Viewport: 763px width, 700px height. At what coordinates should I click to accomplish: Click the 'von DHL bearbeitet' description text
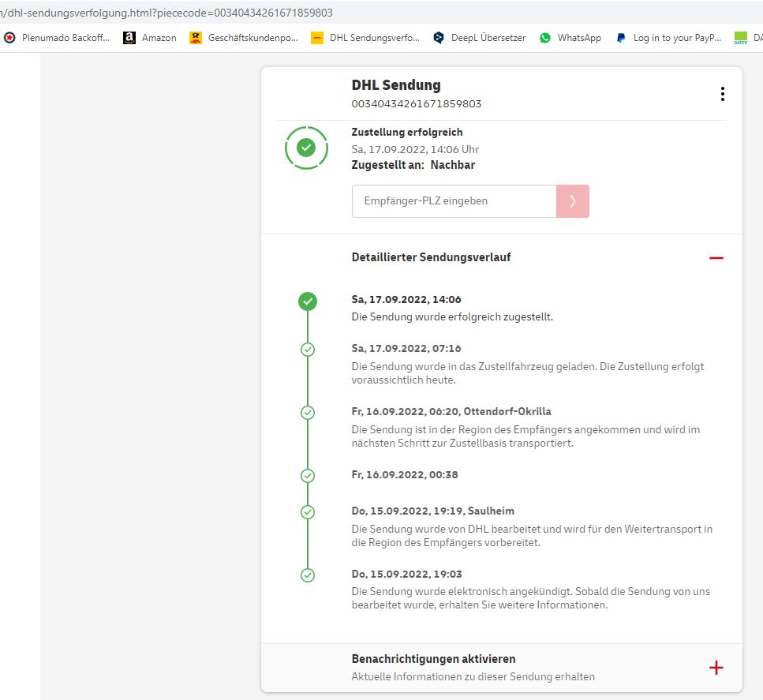532,536
